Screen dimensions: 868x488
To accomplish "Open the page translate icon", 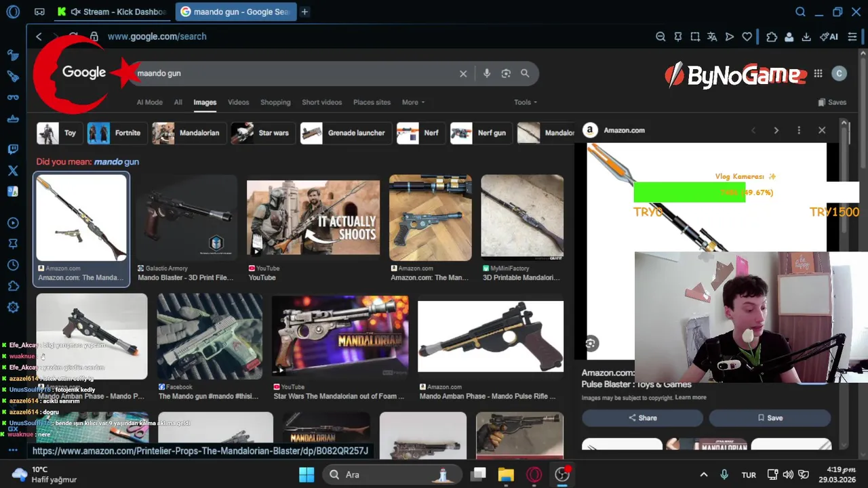I will point(712,37).
